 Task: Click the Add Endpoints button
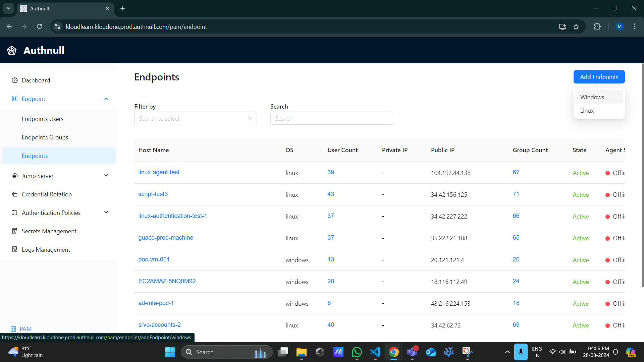pyautogui.click(x=599, y=77)
